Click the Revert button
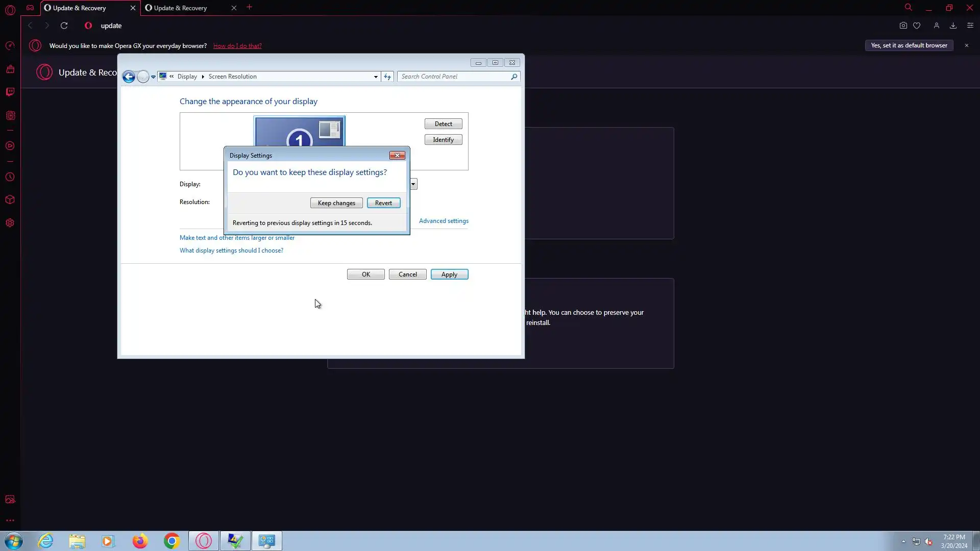Image resolution: width=980 pixels, height=551 pixels. click(383, 203)
